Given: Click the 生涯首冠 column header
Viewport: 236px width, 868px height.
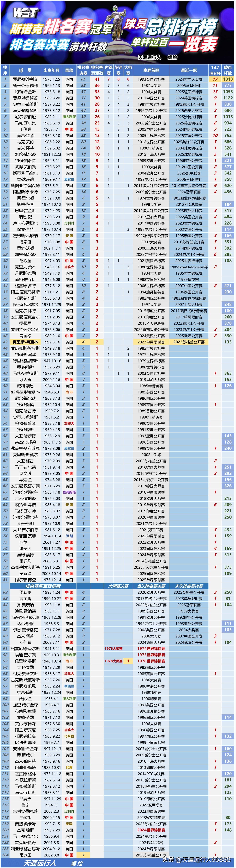Looking at the screenshot, I should click(151, 70).
